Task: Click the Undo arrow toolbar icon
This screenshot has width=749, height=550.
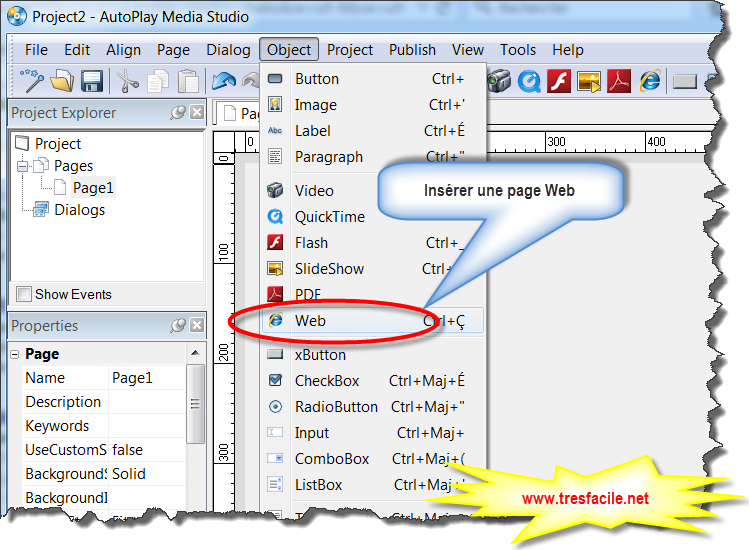Action: point(224,81)
